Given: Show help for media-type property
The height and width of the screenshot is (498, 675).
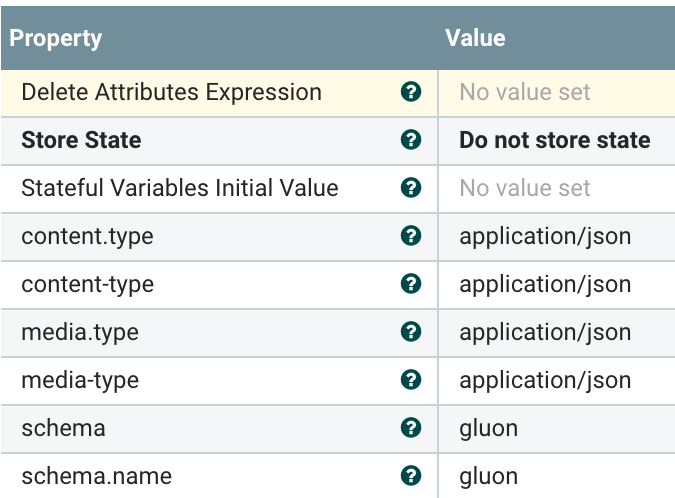Looking at the screenshot, I should pos(410,380).
